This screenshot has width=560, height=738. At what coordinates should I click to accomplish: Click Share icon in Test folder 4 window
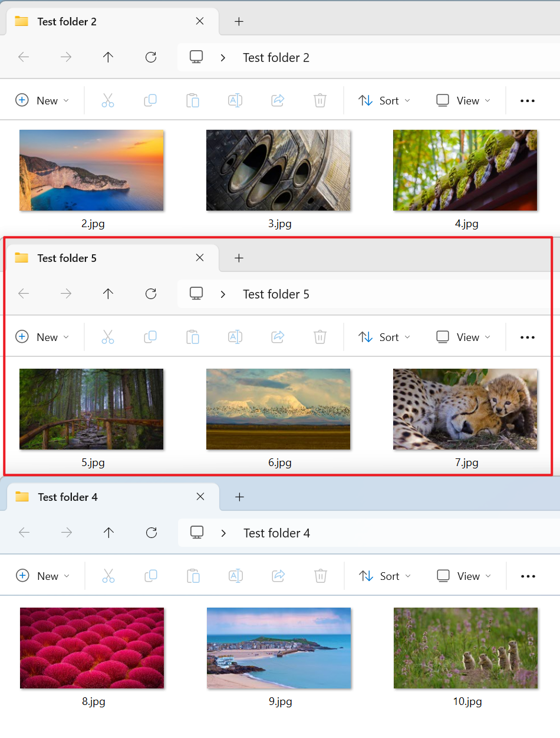(x=278, y=576)
